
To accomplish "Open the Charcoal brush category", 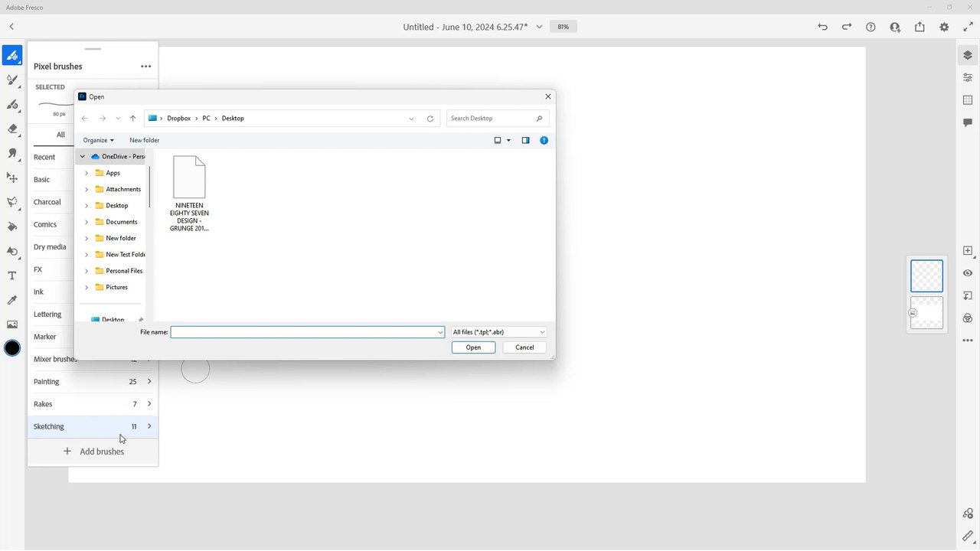I will tap(47, 202).
